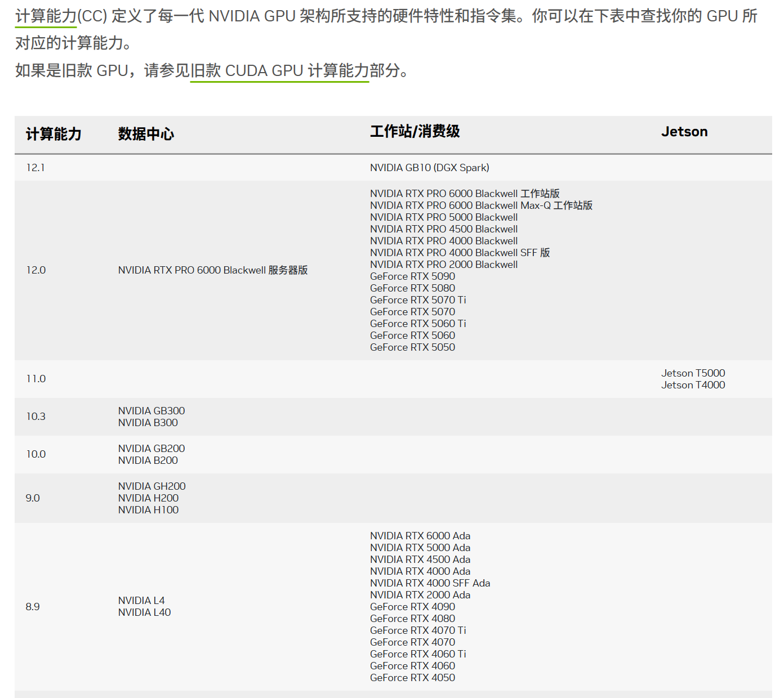This screenshot has height=698, width=784.
Task: Click NVIDIA B200 entry
Action: click(x=148, y=460)
